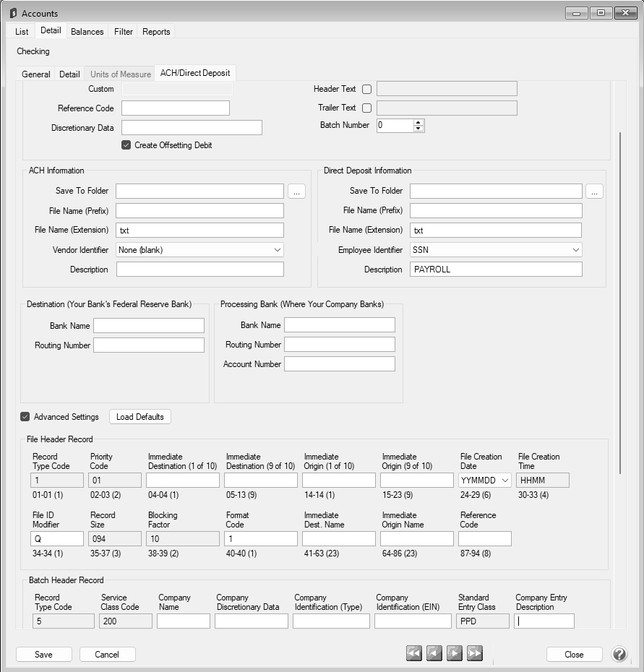Click the Cancel button
Image resolution: width=644 pixels, height=672 pixels.
point(107,655)
